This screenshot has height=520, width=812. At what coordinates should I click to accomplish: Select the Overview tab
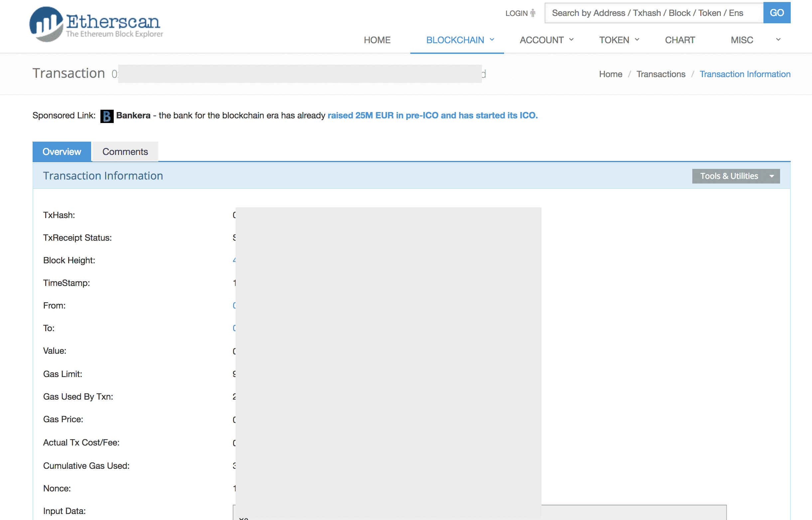[62, 152]
